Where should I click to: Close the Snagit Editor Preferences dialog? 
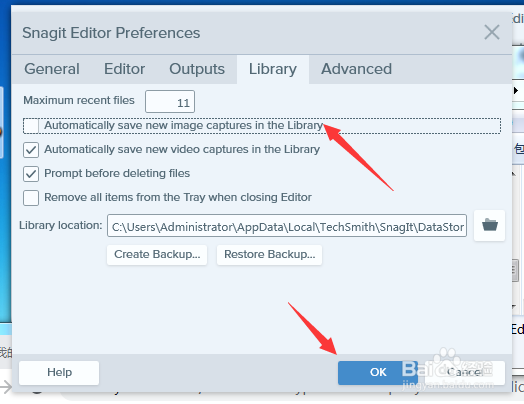[492, 32]
